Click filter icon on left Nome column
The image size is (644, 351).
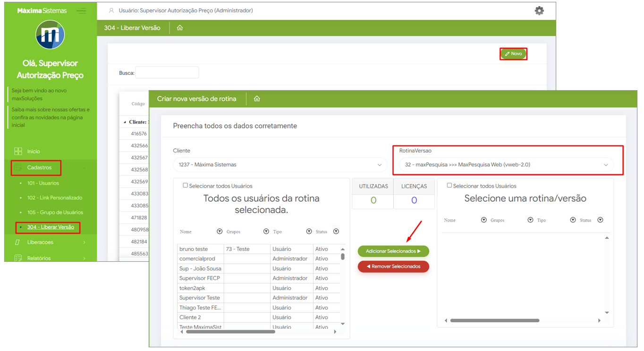coord(220,231)
